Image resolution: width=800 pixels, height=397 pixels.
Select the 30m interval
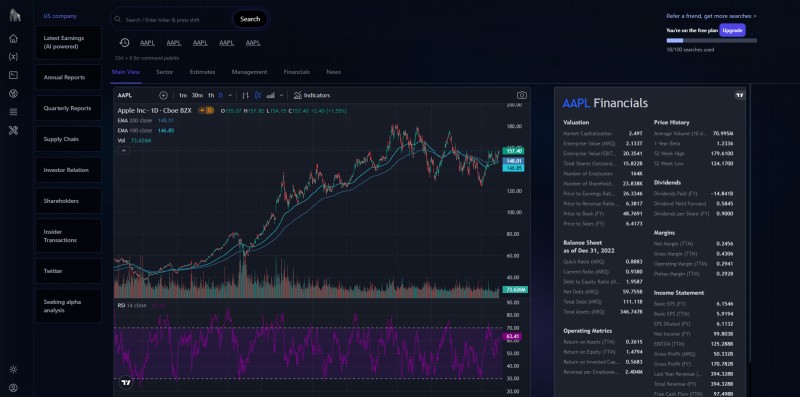[x=197, y=95]
